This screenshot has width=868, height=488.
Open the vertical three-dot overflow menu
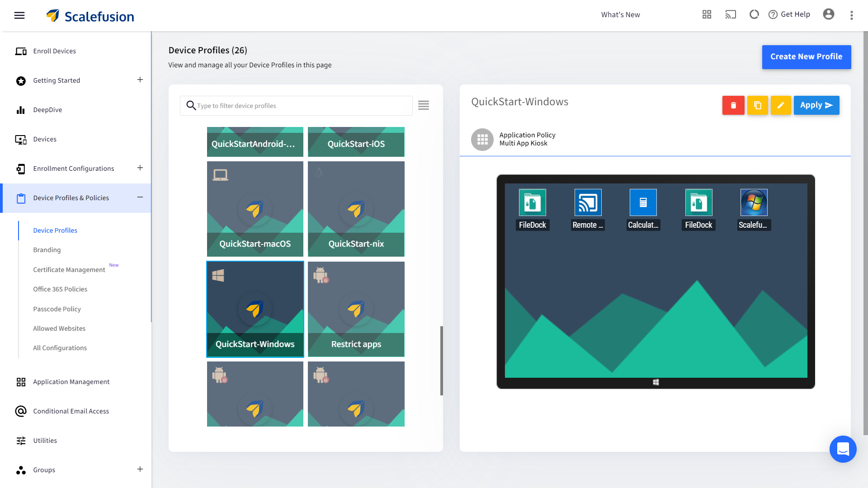[852, 15]
